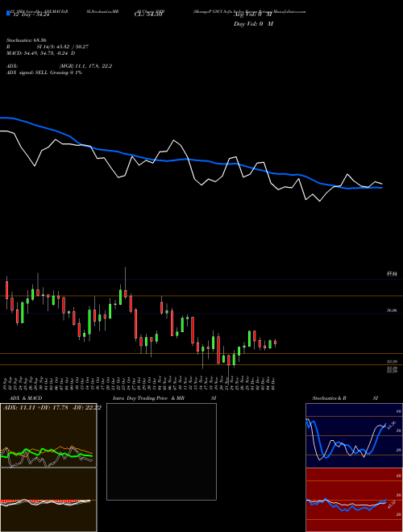Open the ADX indicator chart panel
The height and width of the screenshot is (532, 403).
point(48,435)
